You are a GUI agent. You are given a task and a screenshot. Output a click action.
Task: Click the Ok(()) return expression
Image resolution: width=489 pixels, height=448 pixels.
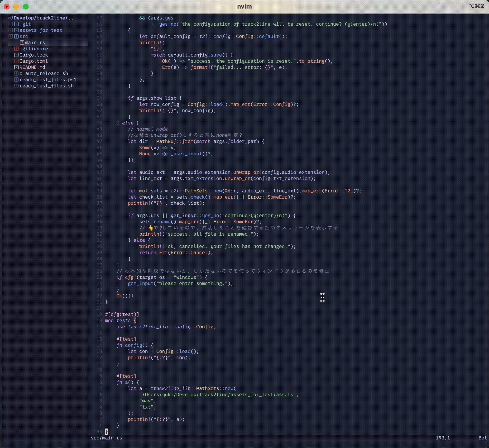(125, 296)
